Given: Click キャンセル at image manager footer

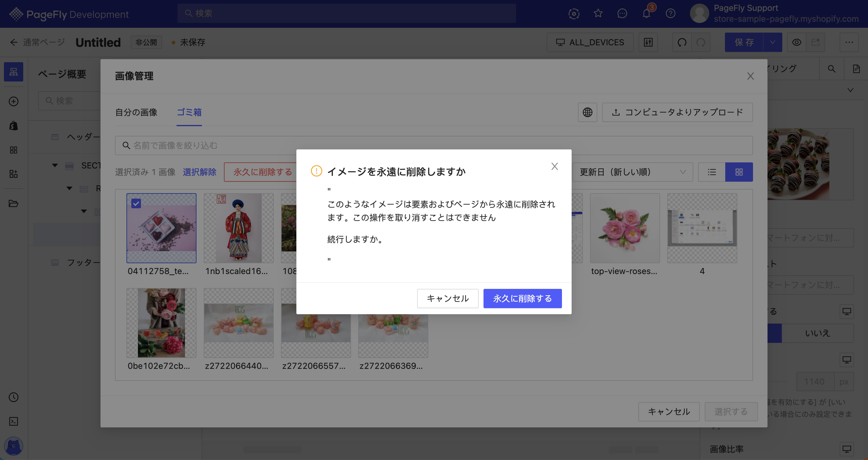Looking at the screenshot, I should coord(669,411).
